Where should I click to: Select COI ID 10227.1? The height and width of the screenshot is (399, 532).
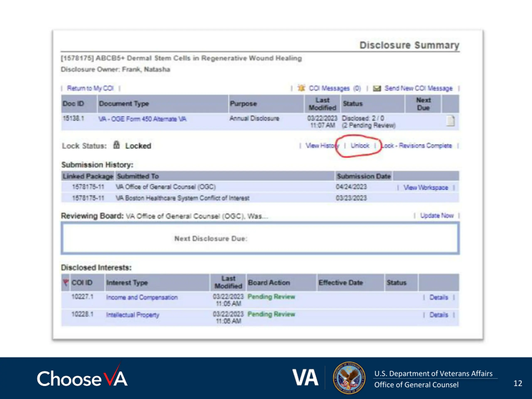pos(82,297)
